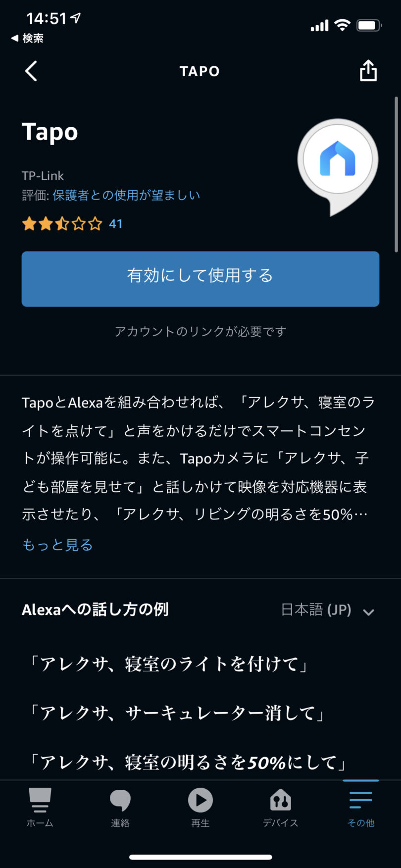Viewport: 401px width, 868px height.
Task: Select the その他 menu icon
Action: [x=360, y=800]
